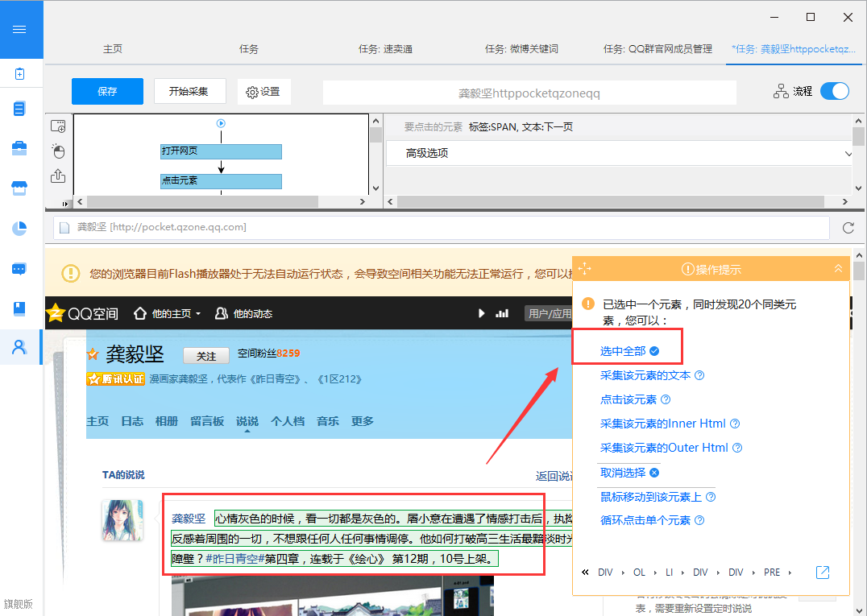Open the 任务: QQ群官网成员管理 tab
Image resolution: width=867 pixels, height=616 pixels.
click(658, 49)
